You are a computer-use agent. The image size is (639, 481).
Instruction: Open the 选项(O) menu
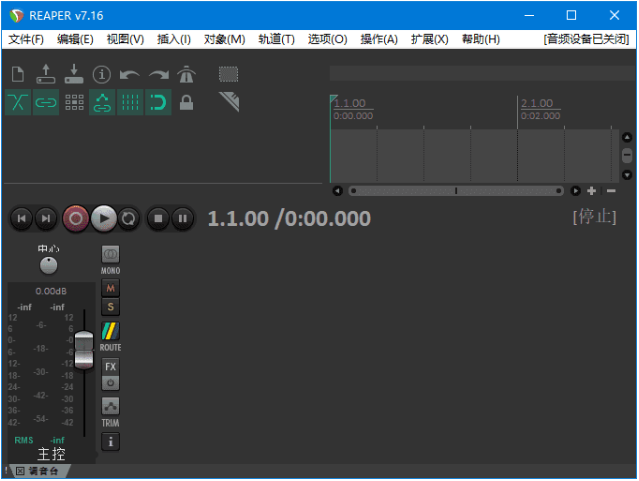327,39
